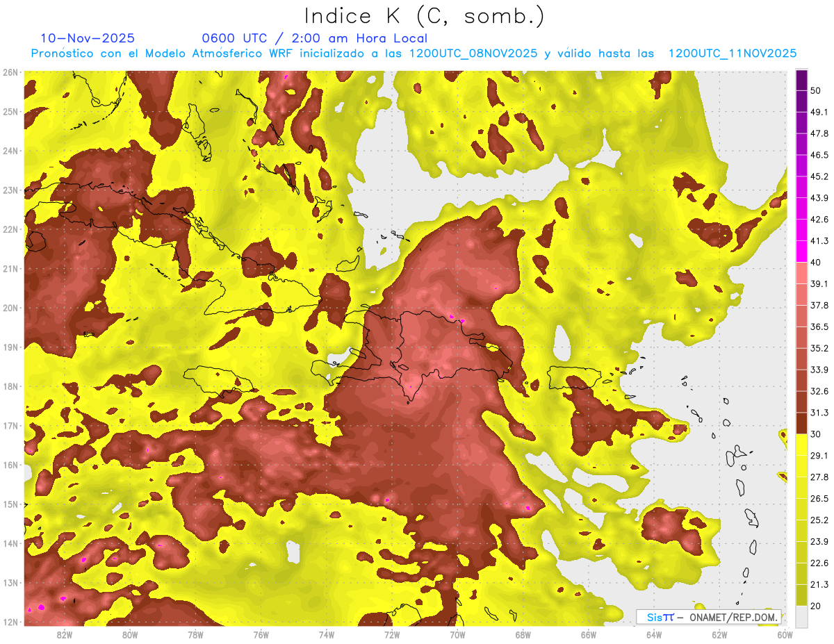The height and width of the screenshot is (644, 834).
Task: Click the colorbar value 25.2
Action: point(819,520)
